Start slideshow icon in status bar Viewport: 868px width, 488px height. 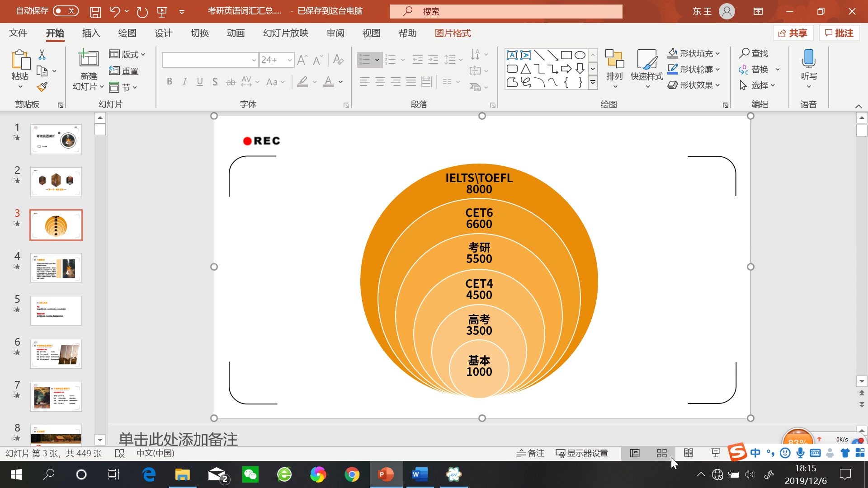[x=716, y=453]
